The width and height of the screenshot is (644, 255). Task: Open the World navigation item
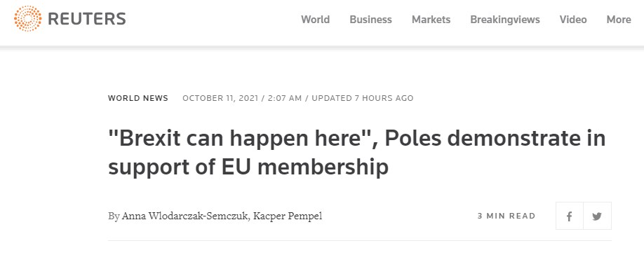point(316,20)
